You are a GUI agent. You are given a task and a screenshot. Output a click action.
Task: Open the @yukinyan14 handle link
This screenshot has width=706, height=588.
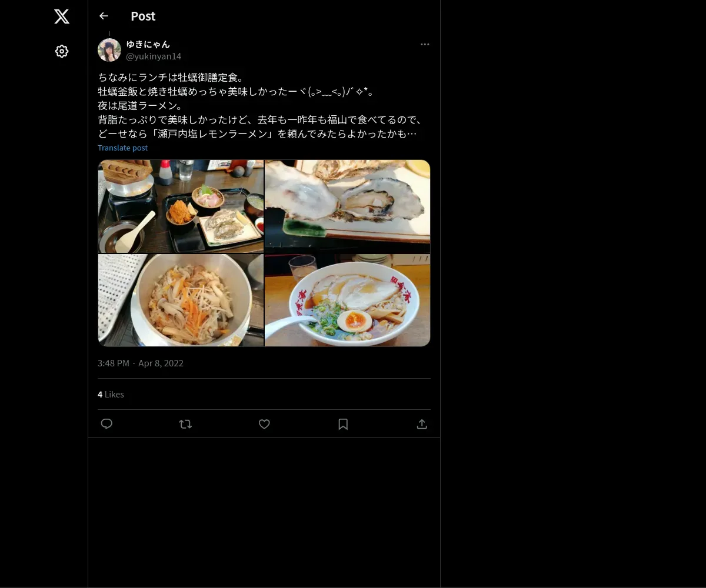tap(154, 56)
